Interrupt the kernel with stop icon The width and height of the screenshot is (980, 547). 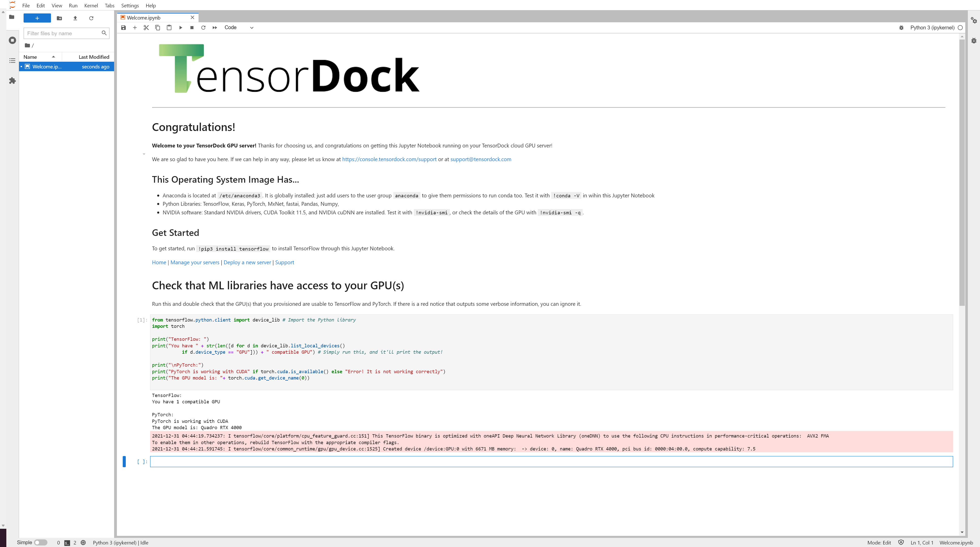[192, 27]
